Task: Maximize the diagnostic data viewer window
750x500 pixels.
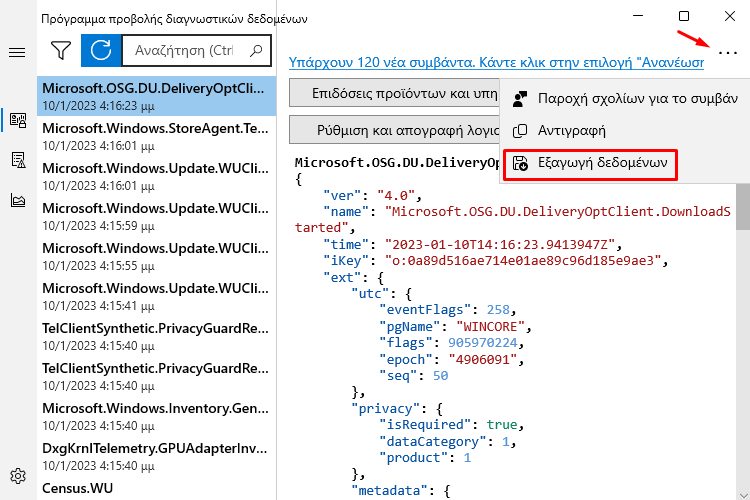Action: tap(684, 16)
